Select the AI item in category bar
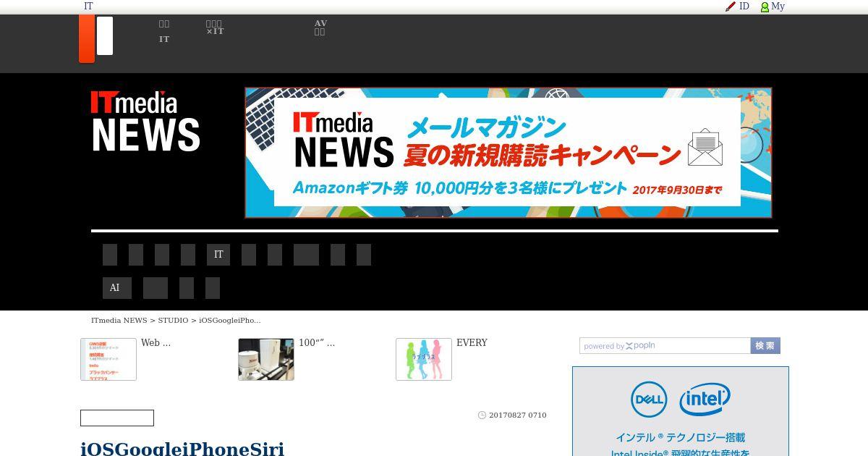Screen dimensions: 868x456 [116, 288]
